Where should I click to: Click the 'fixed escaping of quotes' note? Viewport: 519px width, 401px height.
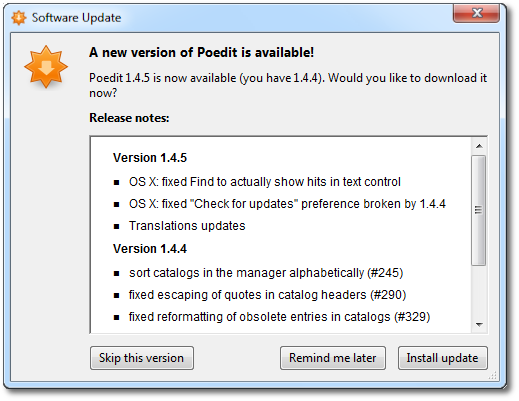(x=267, y=295)
